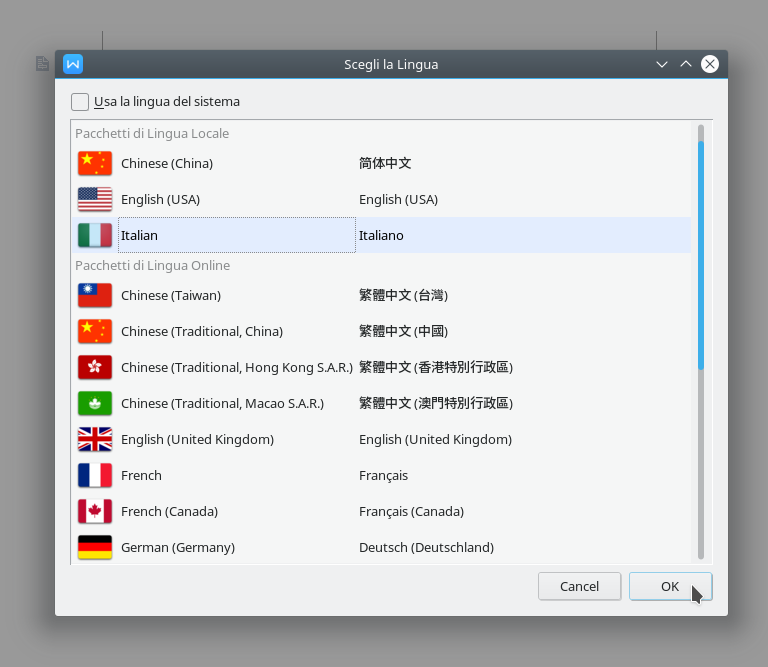Click the flag beside the French row
Image resolution: width=768 pixels, height=667 pixels.
click(x=95, y=476)
